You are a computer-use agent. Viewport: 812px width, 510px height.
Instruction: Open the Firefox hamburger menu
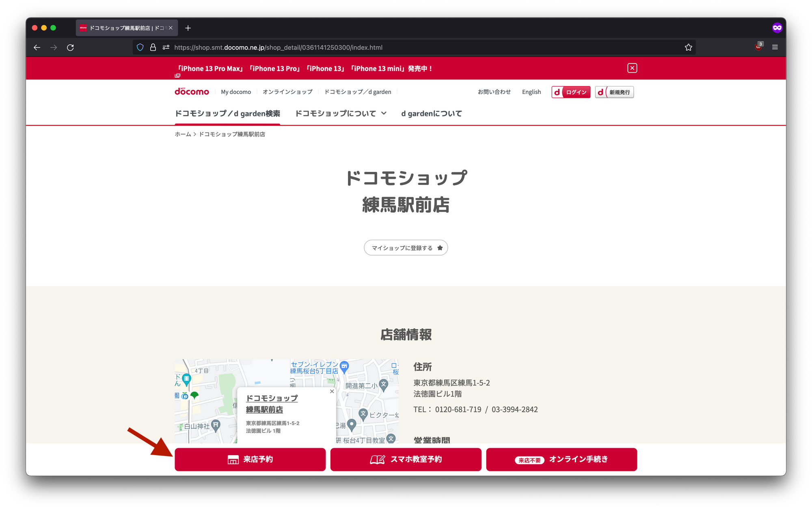(x=775, y=48)
